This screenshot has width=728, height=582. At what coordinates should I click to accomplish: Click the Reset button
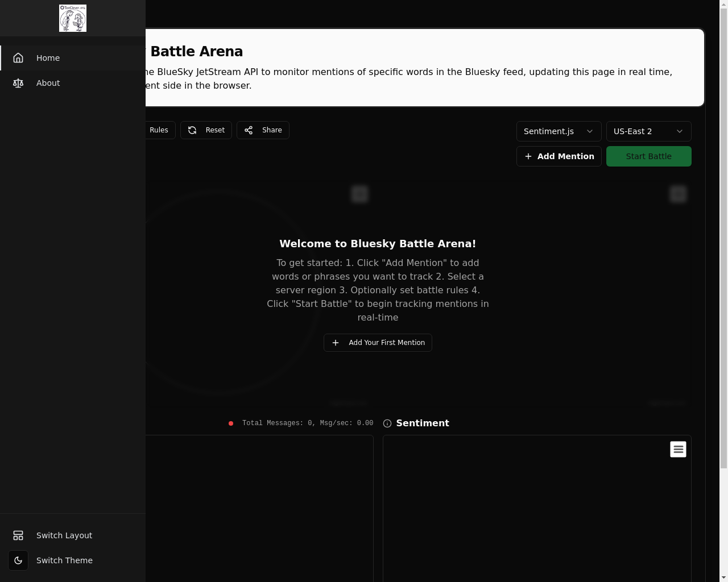pos(206,130)
